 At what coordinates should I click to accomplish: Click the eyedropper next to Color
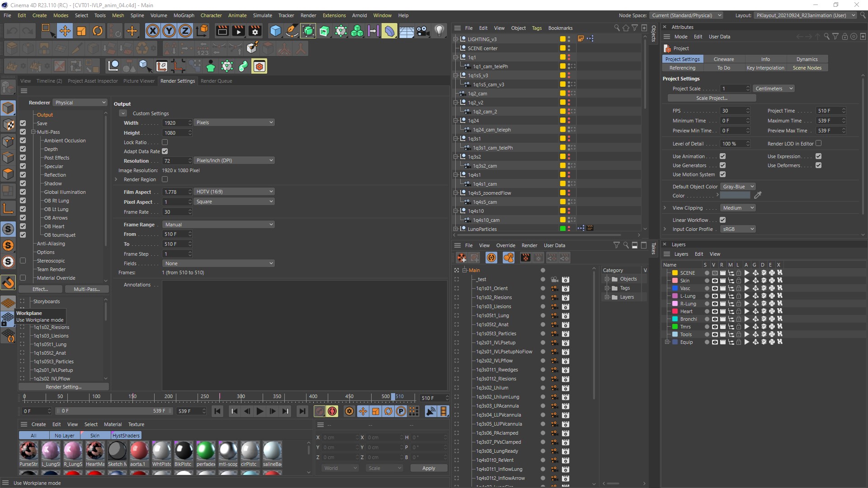click(758, 195)
